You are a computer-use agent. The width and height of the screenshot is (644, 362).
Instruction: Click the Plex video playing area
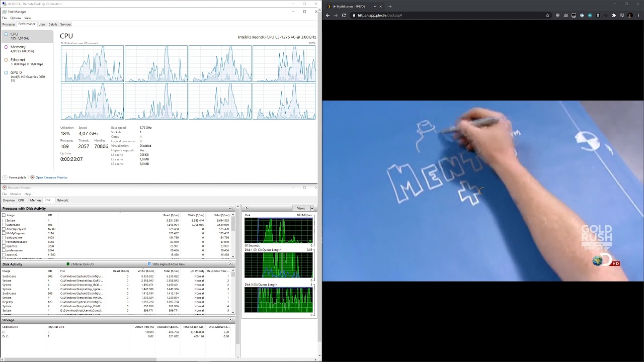[483, 191]
